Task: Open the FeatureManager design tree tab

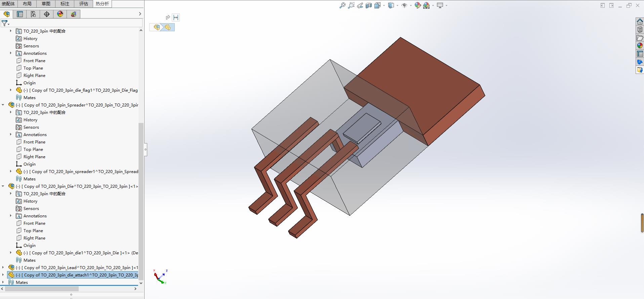Action: click(6, 14)
